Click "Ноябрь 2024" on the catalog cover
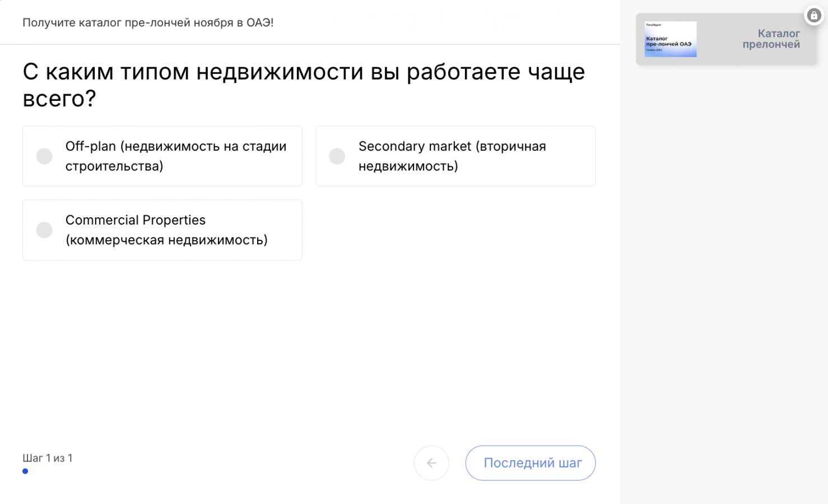The width and height of the screenshot is (828, 504). [x=654, y=50]
